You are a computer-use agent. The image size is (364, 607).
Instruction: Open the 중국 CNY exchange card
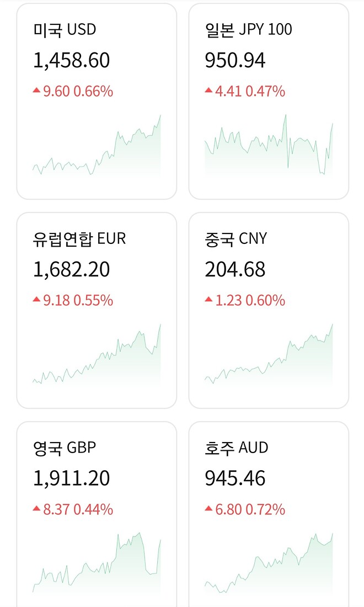pos(268,309)
